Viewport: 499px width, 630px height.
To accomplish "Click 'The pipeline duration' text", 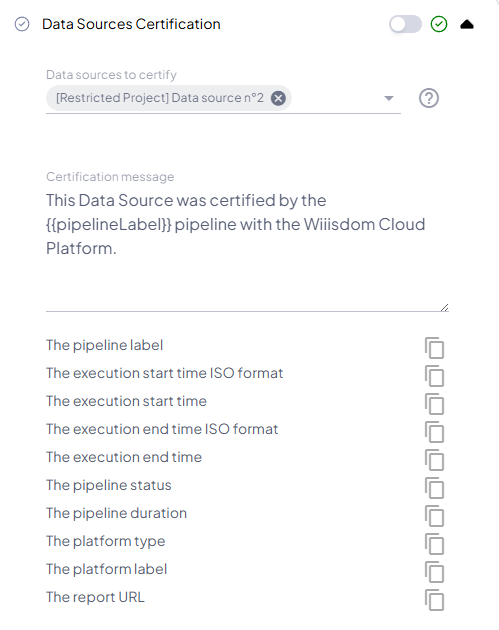I will tap(116, 513).
